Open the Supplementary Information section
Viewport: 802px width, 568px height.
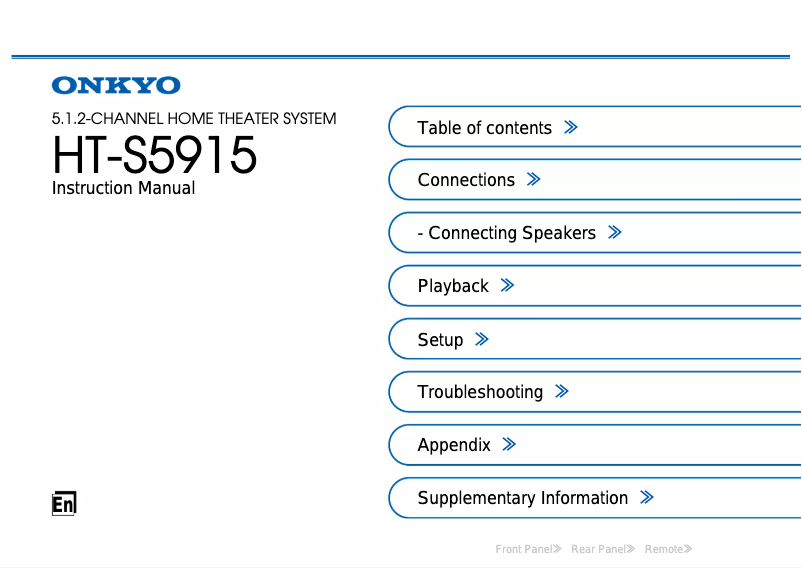click(522, 498)
